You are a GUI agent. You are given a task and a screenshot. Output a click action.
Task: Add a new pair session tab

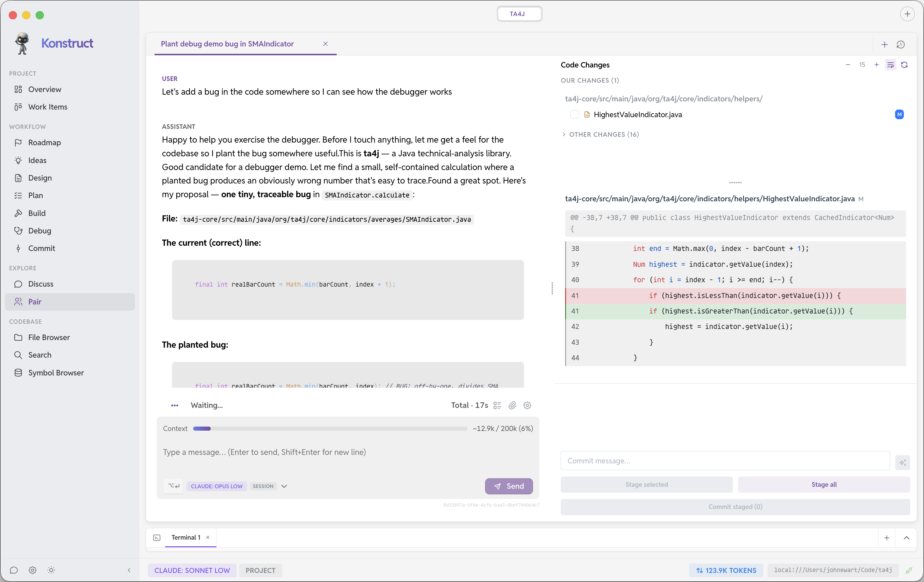click(x=885, y=44)
